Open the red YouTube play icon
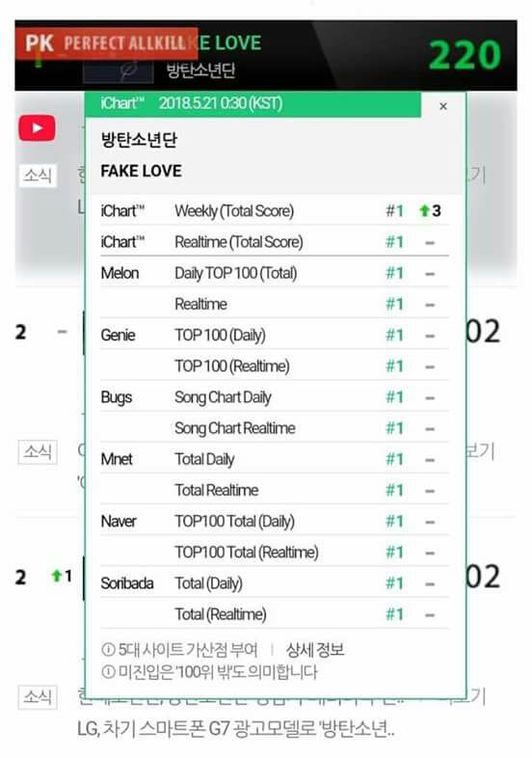 pos(38,128)
